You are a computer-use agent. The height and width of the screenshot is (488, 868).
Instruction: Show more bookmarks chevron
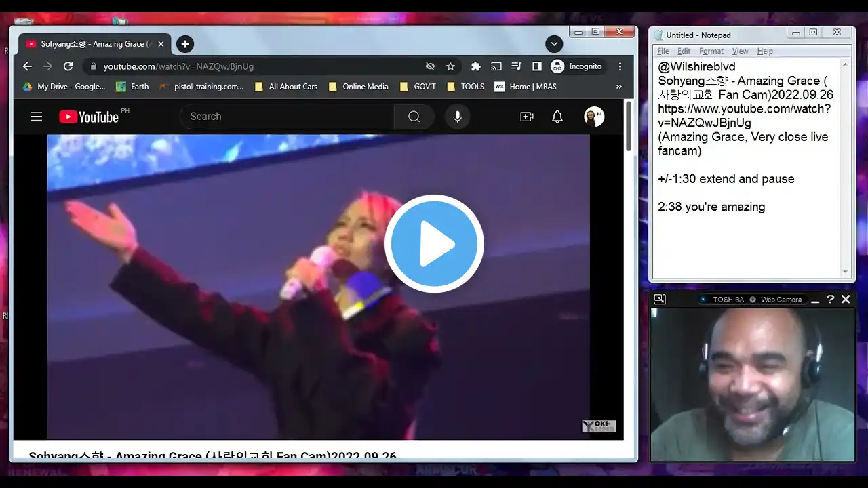click(618, 87)
